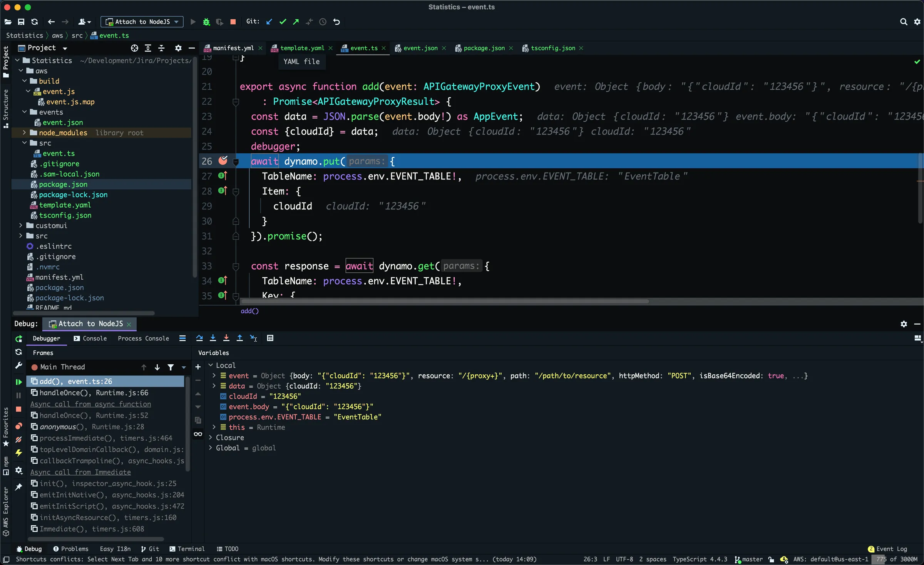
Task: Expand the Closure variables group
Action: pyautogui.click(x=211, y=438)
